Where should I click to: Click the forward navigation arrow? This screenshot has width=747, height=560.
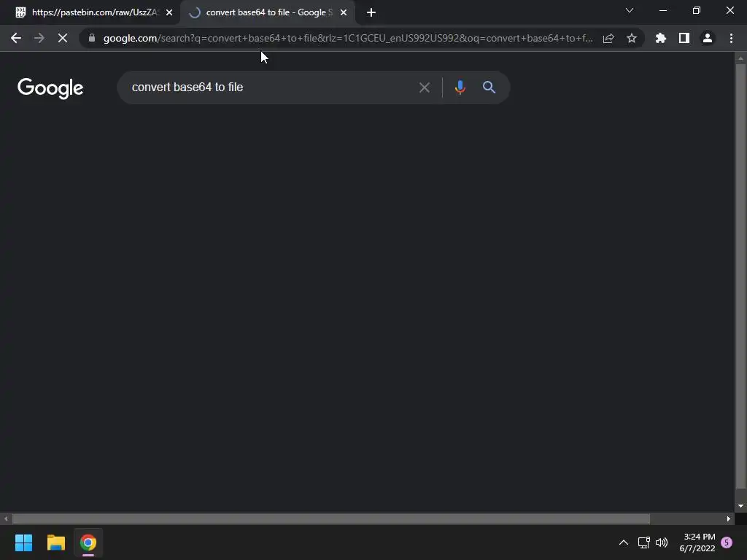(39, 38)
